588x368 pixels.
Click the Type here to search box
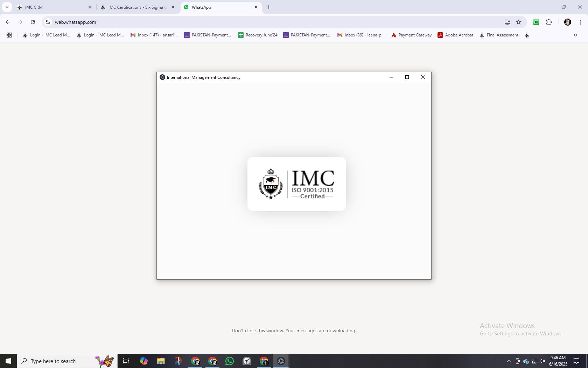pos(67,361)
